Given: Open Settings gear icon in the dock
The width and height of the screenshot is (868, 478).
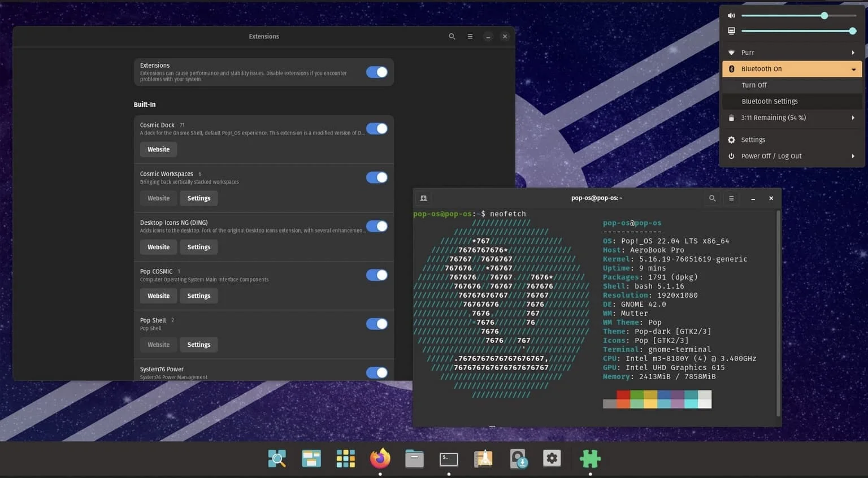Looking at the screenshot, I should pyautogui.click(x=552, y=458).
